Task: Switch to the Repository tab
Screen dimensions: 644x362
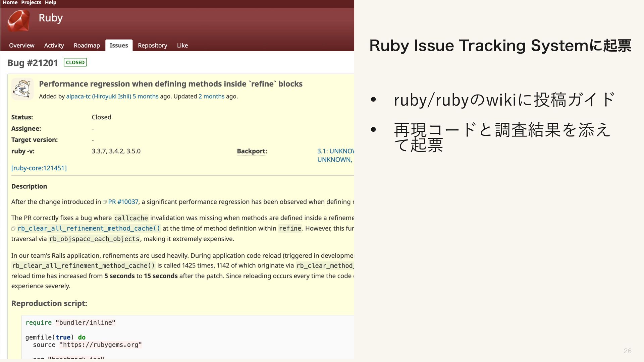Action: point(152,45)
